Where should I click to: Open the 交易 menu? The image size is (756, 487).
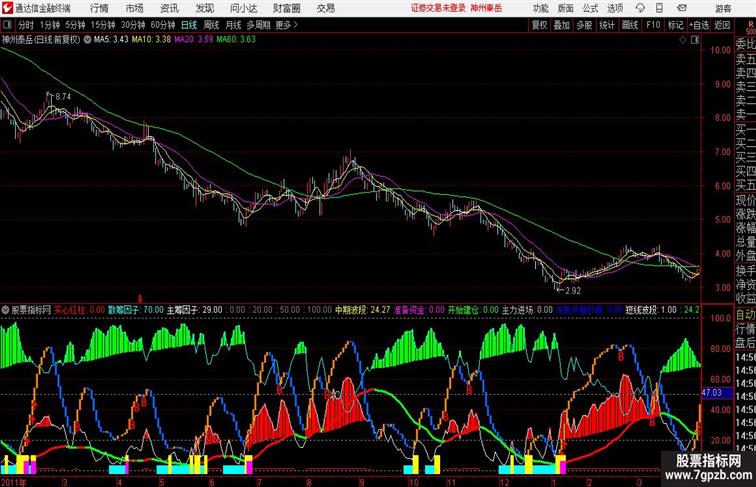326,8
